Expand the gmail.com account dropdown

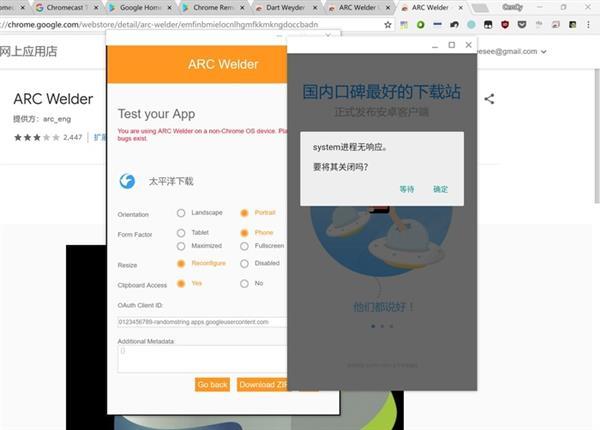543,52
